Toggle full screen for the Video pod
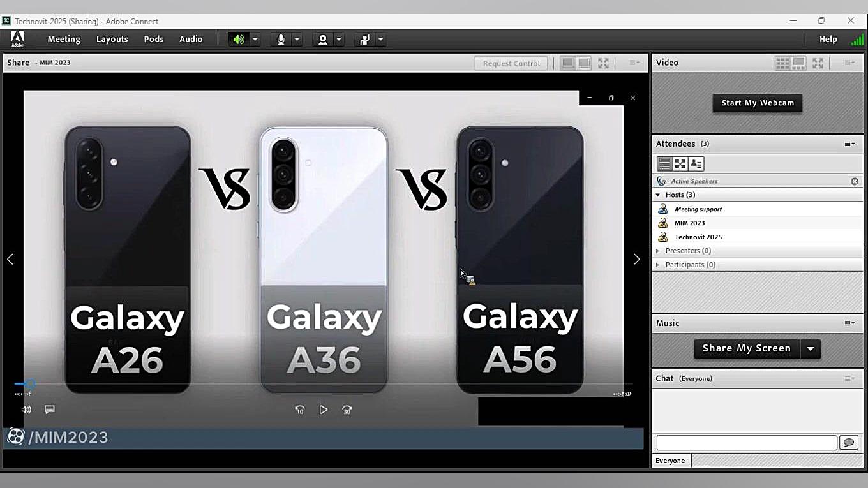The width and height of the screenshot is (868, 488). coord(818,63)
